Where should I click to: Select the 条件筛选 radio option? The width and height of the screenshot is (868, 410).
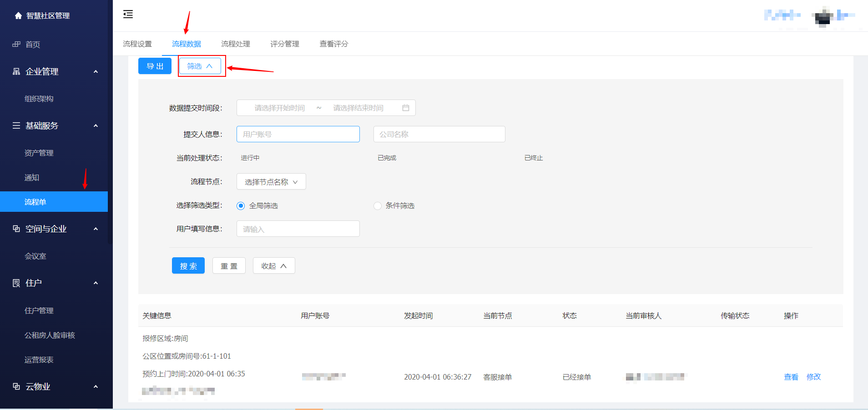click(377, 206)
